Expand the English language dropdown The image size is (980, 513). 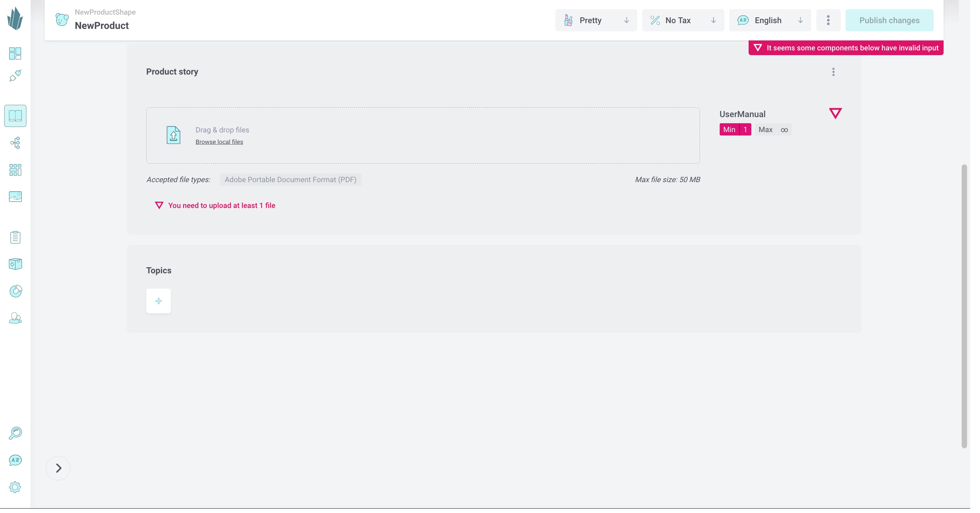click(800, 20)
